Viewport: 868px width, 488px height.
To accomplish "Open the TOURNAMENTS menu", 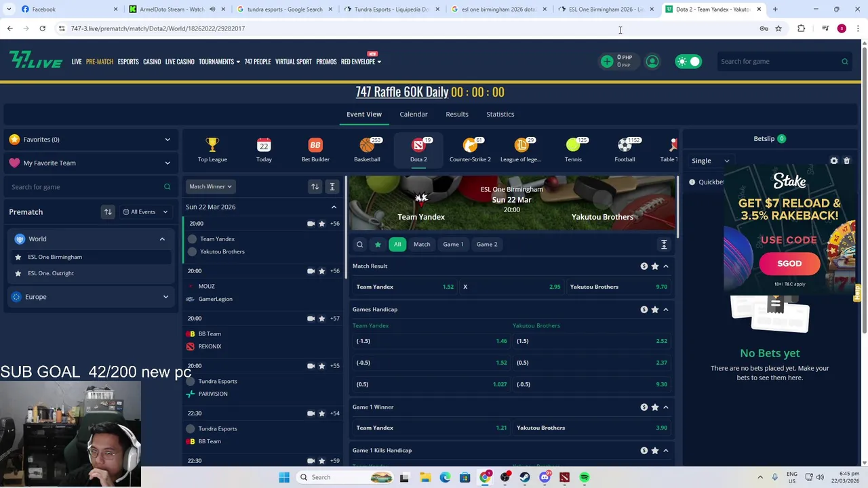I will coord(219,62).
